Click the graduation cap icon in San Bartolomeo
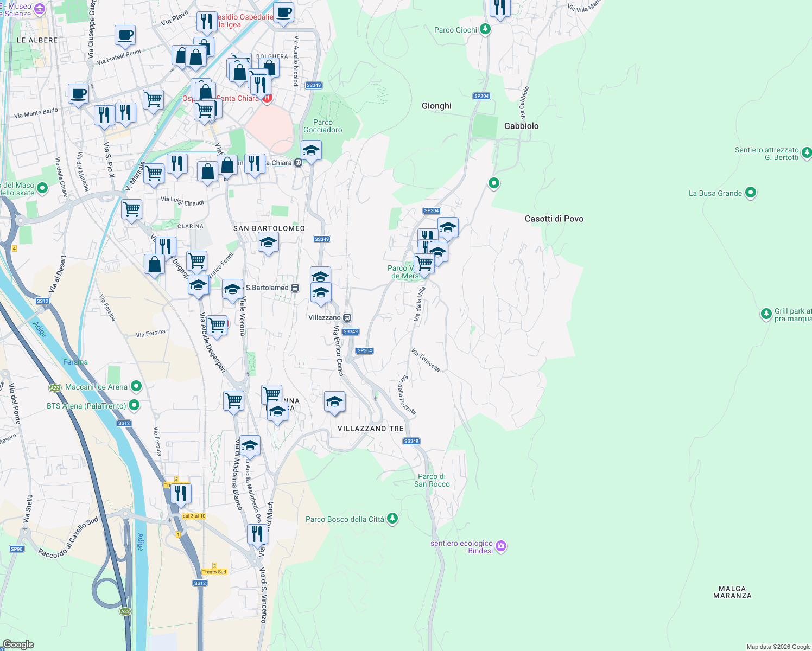This screenshot has height=651, width=812. [268, 243]
